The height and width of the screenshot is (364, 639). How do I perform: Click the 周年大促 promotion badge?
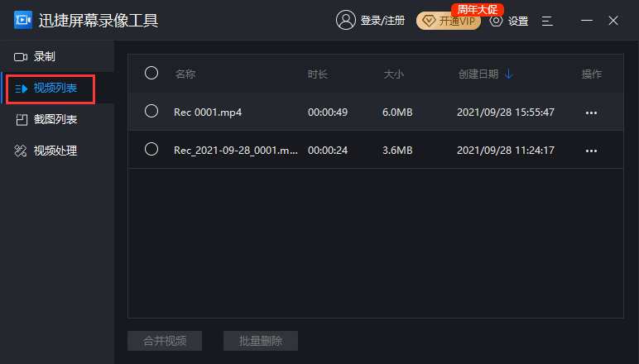point(478,9)
